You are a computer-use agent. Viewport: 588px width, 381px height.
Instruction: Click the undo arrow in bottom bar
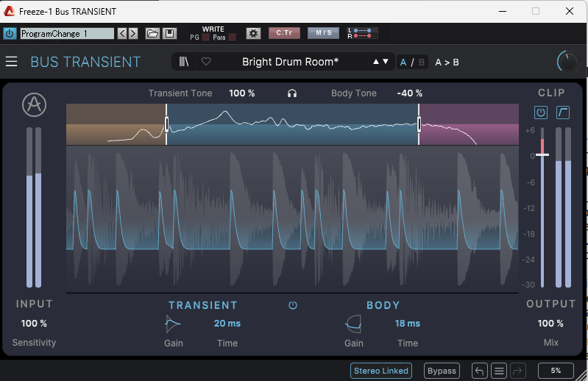tap(479, 371)
